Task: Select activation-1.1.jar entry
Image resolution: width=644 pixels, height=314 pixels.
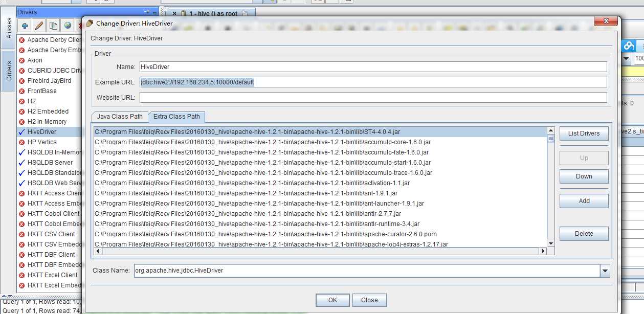Action: [x=320, y=183]
